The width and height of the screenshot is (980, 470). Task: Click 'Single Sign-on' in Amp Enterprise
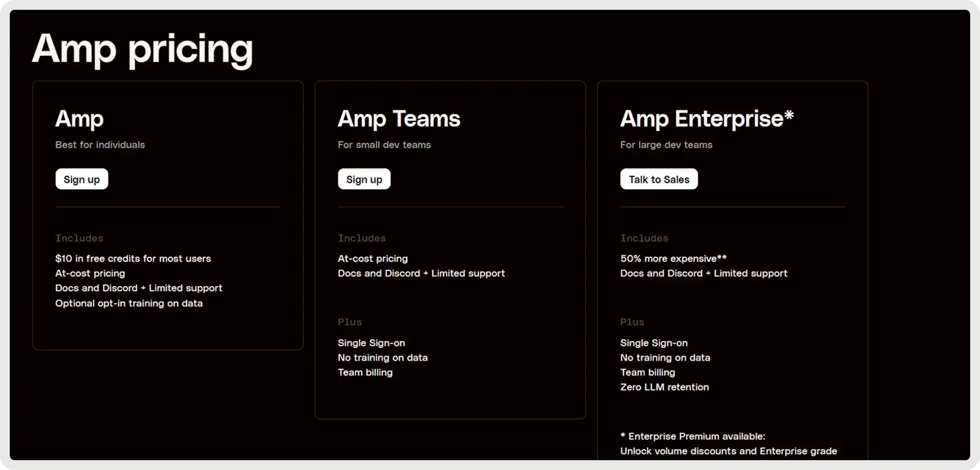(654, 343)
